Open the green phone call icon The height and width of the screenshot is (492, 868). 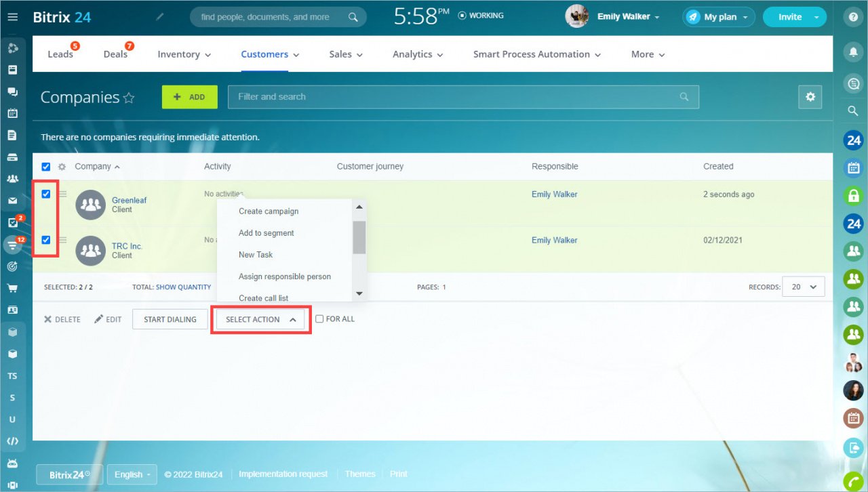[854, 482]
